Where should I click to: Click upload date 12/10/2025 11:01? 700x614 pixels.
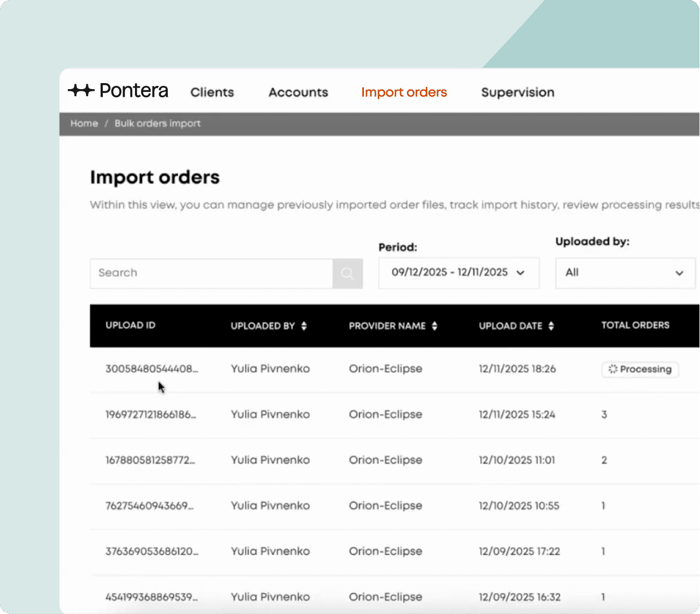(517, 460)
